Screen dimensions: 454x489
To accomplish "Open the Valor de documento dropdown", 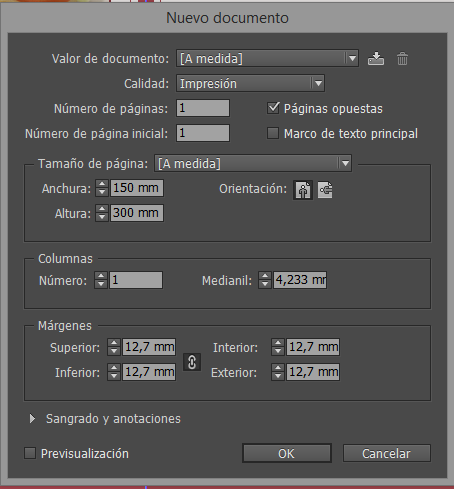I will (267, 59).
